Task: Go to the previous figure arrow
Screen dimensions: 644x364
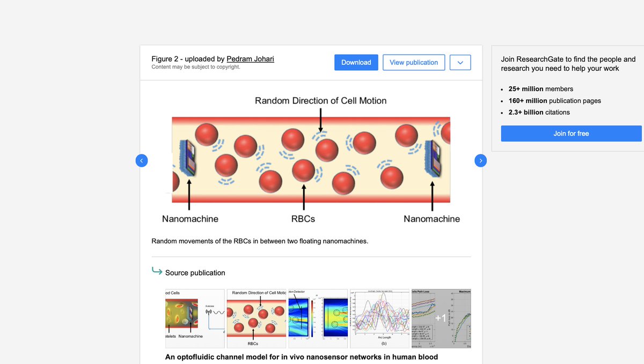Action: 141,160
